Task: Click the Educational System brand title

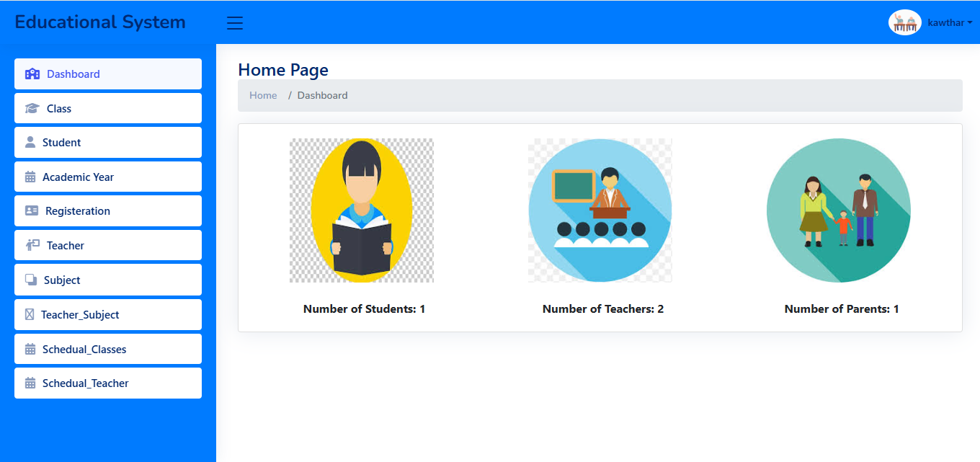Action: pos(100,22)
